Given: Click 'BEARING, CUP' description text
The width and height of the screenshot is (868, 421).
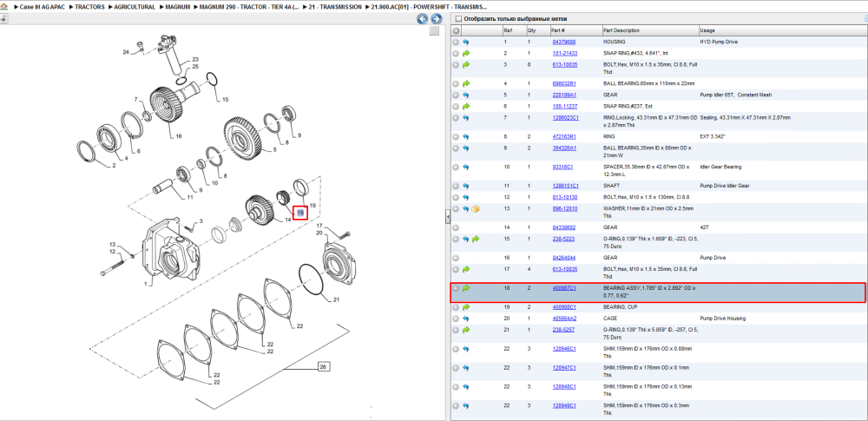Looking at the screenshot, I should point(620,307).
